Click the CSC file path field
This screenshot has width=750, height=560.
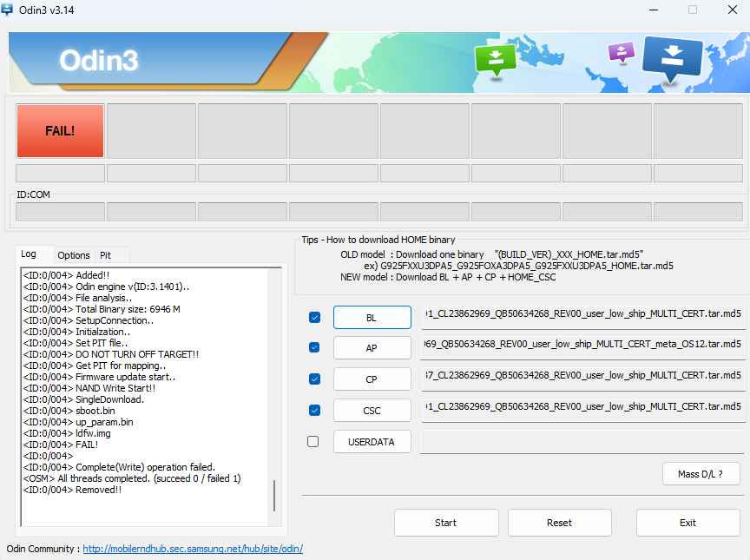[583, 410]
